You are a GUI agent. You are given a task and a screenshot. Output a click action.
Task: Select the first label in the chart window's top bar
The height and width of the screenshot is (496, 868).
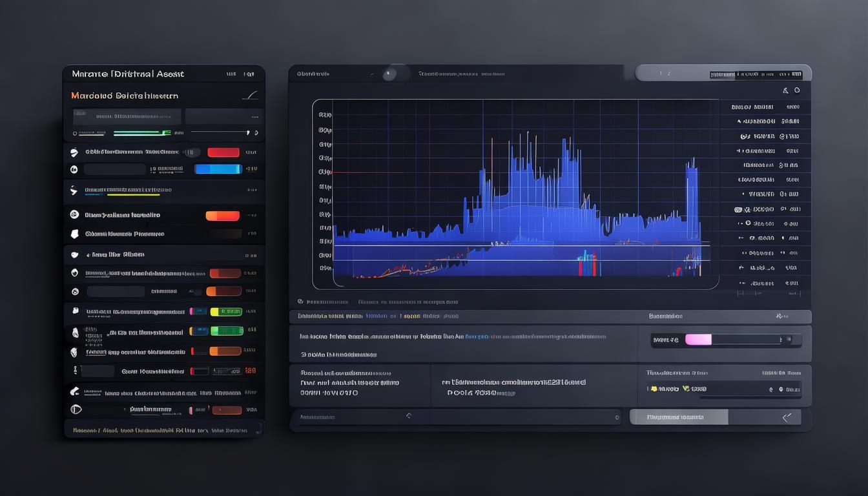click(313, 74)
